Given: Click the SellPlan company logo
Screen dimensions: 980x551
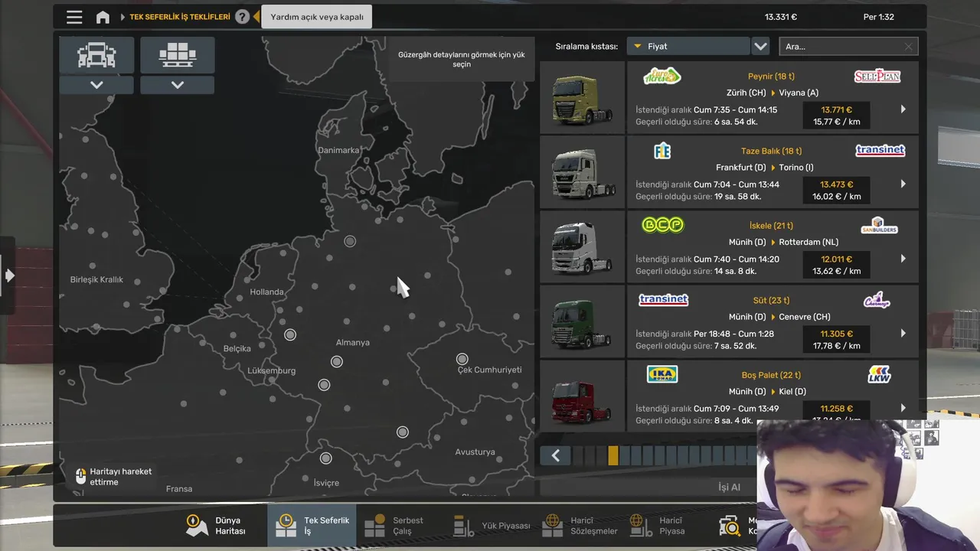Looking at the screenshot, I should (877, 77).
